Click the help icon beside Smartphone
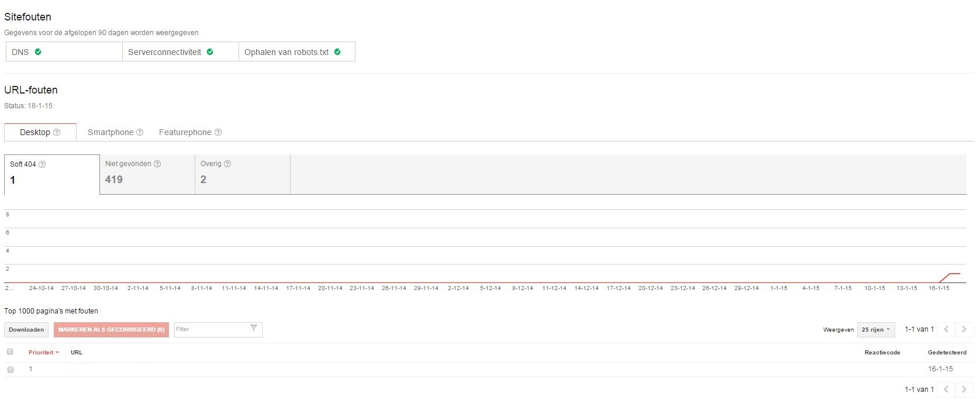 (140, 132)
